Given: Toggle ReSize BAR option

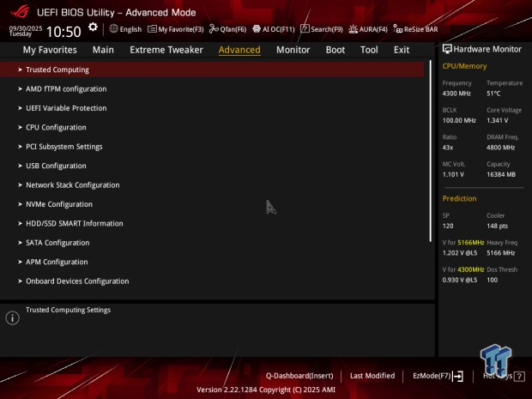Looking at the screenshot, I should click(x=415, y=28).
